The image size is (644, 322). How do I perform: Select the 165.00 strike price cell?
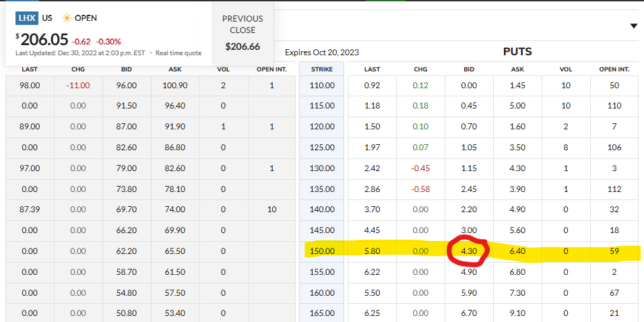click(x=321, y=313)
